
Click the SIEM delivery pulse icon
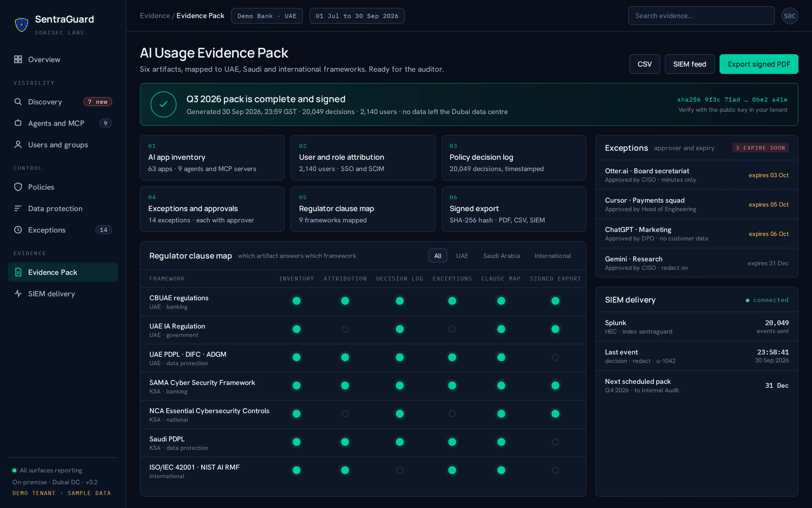click(x=18, y=294)
